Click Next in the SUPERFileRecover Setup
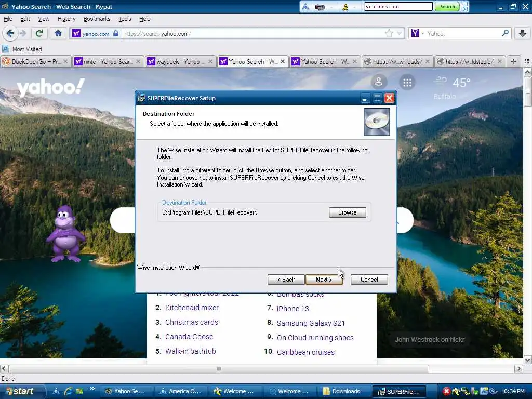Viewport: 532px width, 399px height. 324,279
